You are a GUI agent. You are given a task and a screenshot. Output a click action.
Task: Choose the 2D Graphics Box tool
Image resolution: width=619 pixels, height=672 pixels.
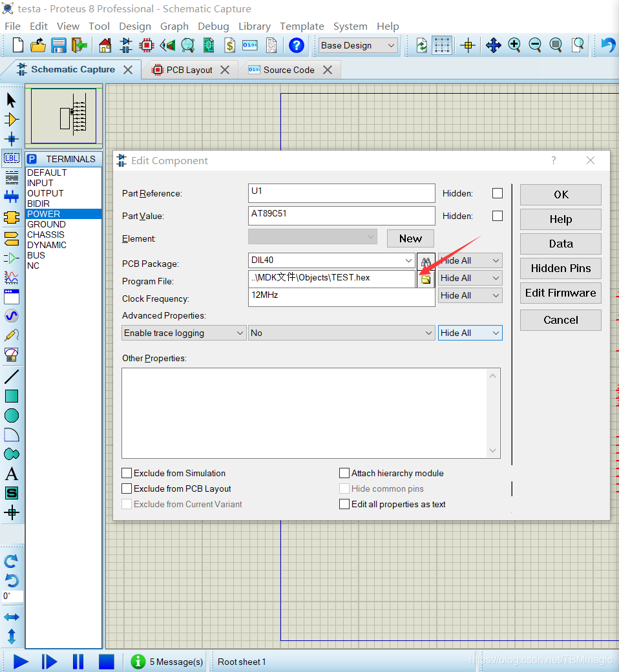click(12, 396)
